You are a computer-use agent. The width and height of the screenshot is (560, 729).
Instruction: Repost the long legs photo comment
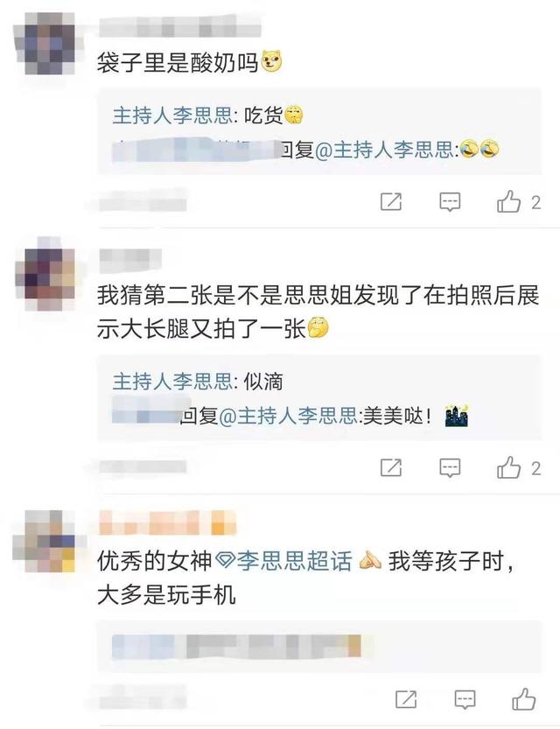coord(391,467)
